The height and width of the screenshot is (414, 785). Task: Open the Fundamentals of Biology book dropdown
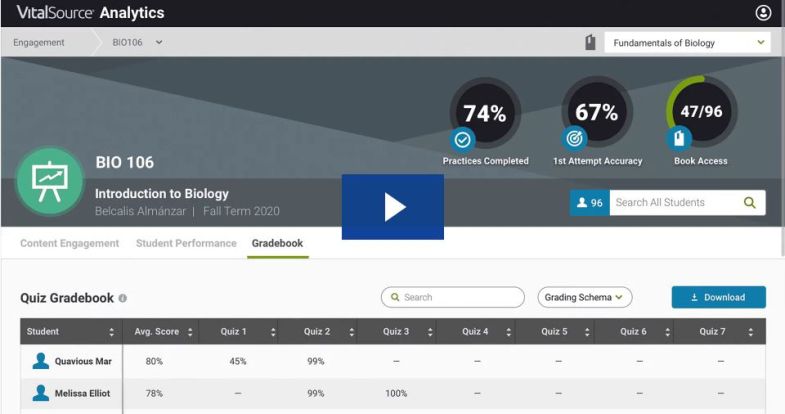click(x=688, y=42)
